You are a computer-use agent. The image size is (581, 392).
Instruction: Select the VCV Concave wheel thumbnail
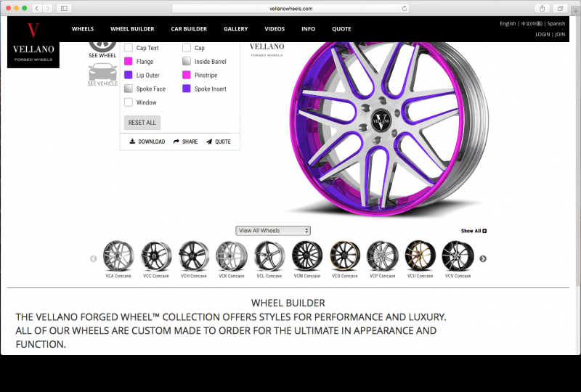pyautogui.click(x=458, y=256)
